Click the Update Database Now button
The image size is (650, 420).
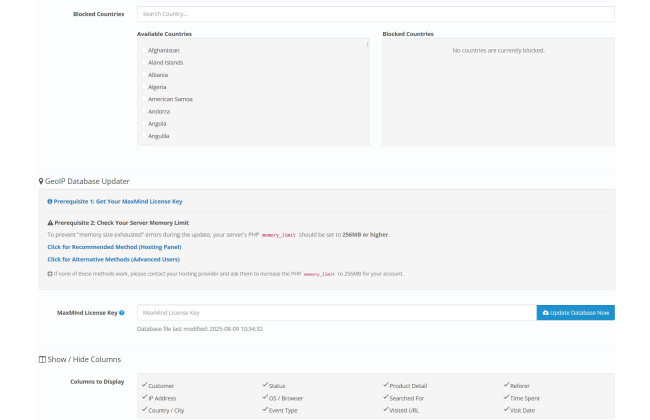[x=576, y=313]
